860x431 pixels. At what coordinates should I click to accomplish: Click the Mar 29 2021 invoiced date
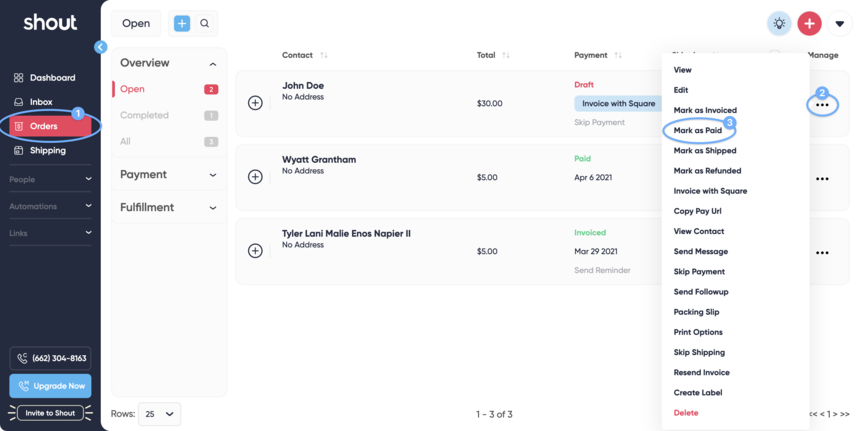click(x=596, y=251)
